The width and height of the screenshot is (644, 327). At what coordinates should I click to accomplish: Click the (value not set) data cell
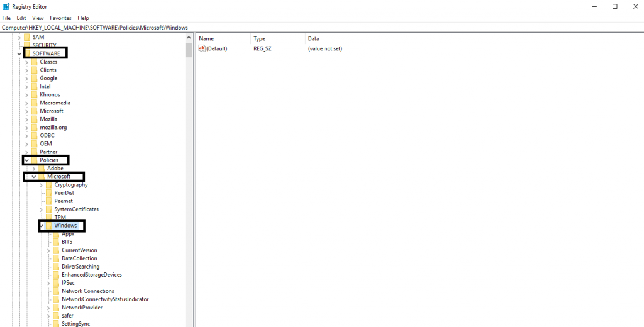click(x=325, y=48)
